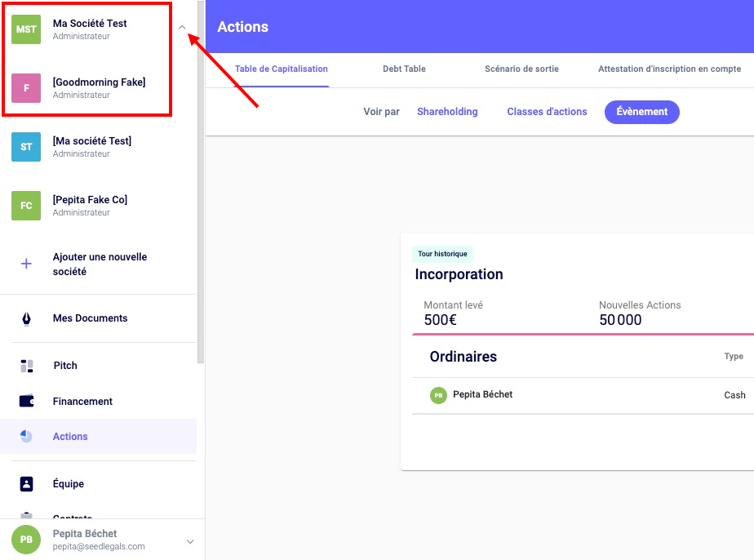Click the green FC Pepita Fake Co avatar
Viewport: 754px width, 560px height.
[26, 206]
